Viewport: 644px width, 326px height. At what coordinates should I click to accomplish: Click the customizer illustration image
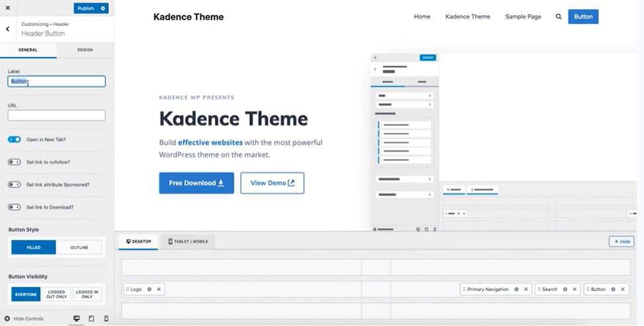click(503, 142)
